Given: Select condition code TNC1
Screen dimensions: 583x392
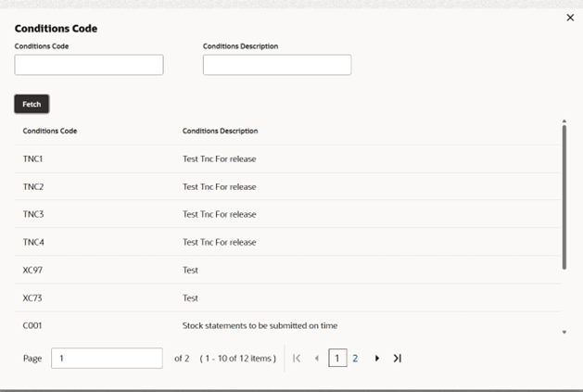Looking at the screenshot, I should (x=32, y=158).
